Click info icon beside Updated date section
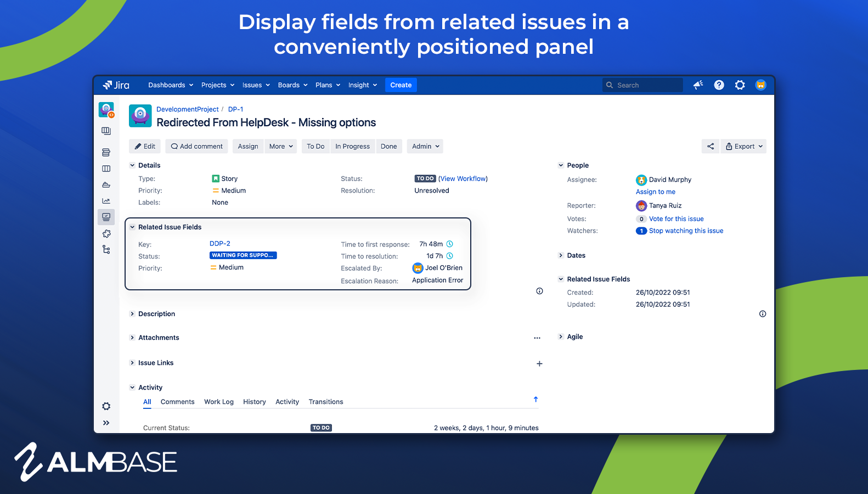Image resolution: width=868 pixels, height=494 pixels. [763, 314]
